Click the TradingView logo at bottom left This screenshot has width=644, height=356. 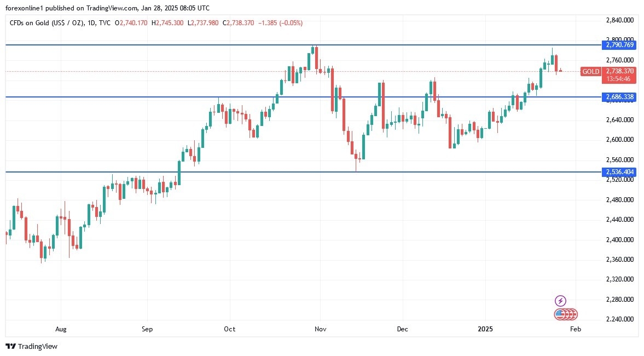[31, 346]
